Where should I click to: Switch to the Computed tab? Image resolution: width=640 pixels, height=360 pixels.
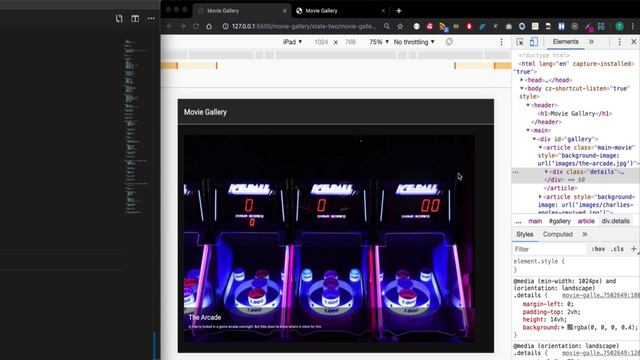click(x=558, y=234)
